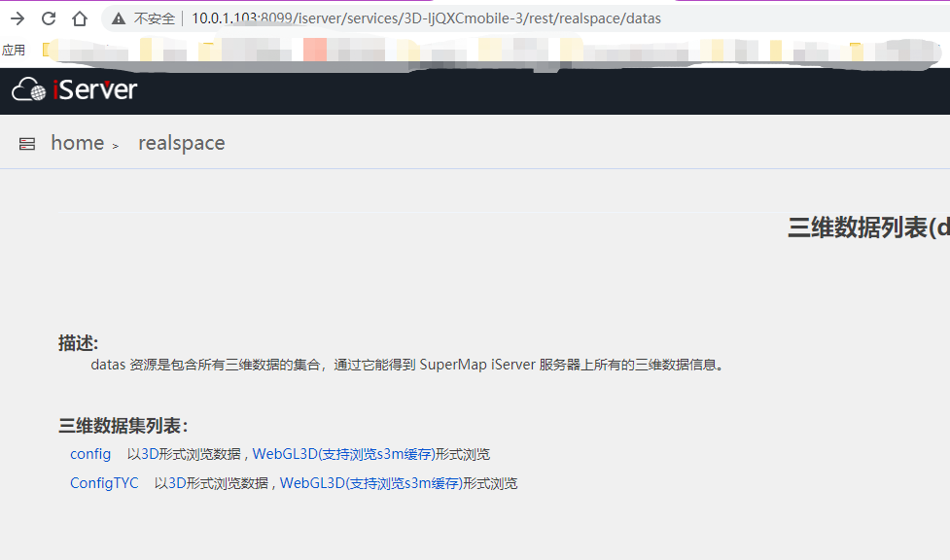
Task: Click the iServer brand text
Action: [95, 89]
